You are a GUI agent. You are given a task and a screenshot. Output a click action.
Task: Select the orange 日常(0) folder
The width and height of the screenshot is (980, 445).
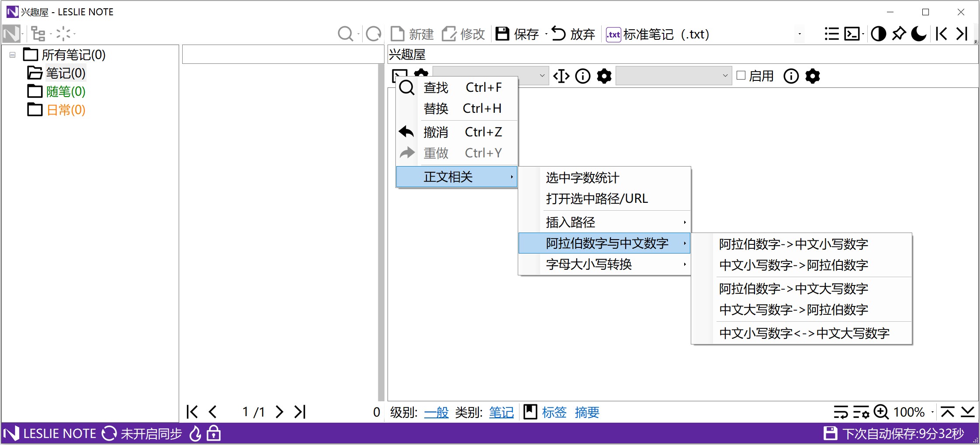66,110
